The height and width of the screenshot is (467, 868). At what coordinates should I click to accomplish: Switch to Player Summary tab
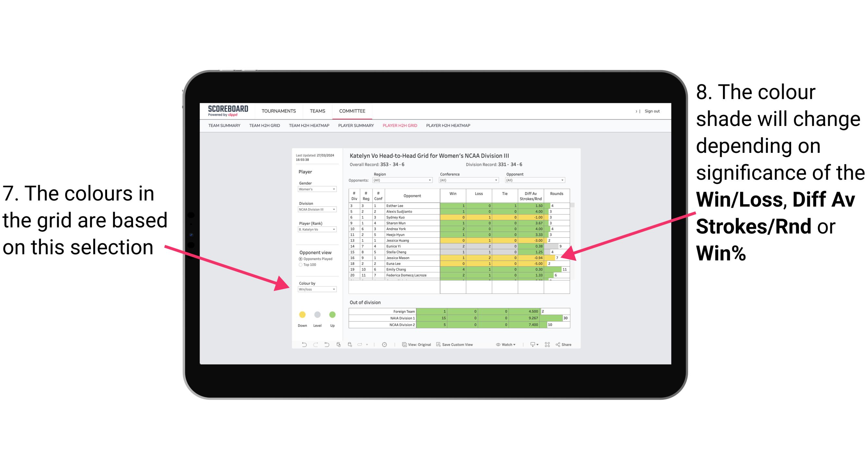(x=355, y=128)
